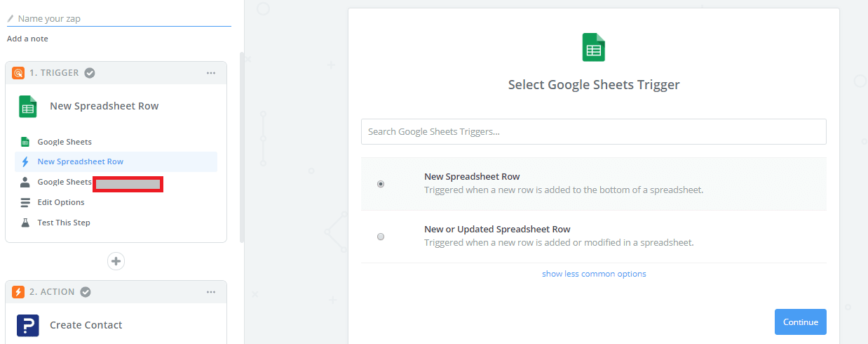The image size is (868, 344).
Task: Select the New Spreadsheet Row trigger heading
Action: click(x=104, y=106)
